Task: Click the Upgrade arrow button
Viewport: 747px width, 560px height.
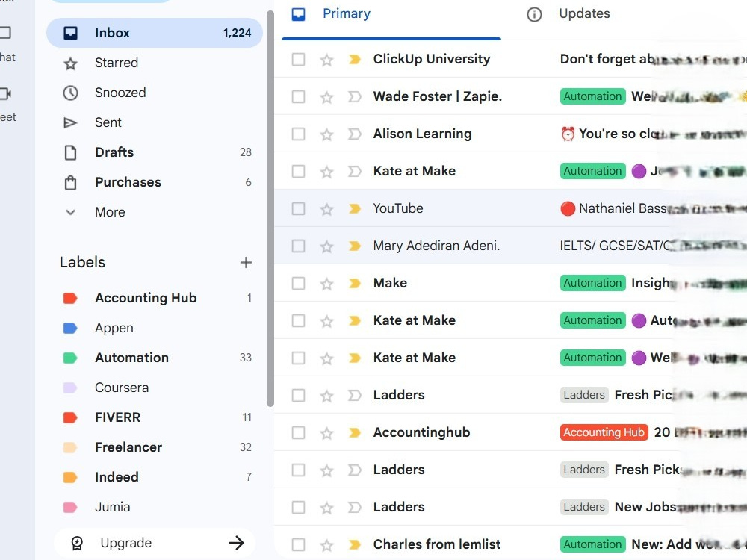Action: pyautogui.click(x=236, y=543)
